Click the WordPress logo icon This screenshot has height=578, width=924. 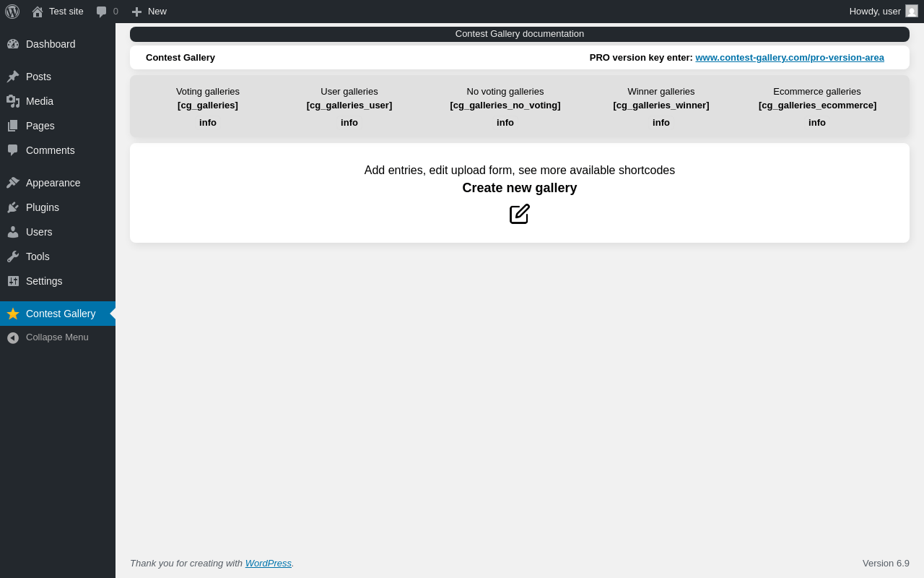[x=12, y=12]
